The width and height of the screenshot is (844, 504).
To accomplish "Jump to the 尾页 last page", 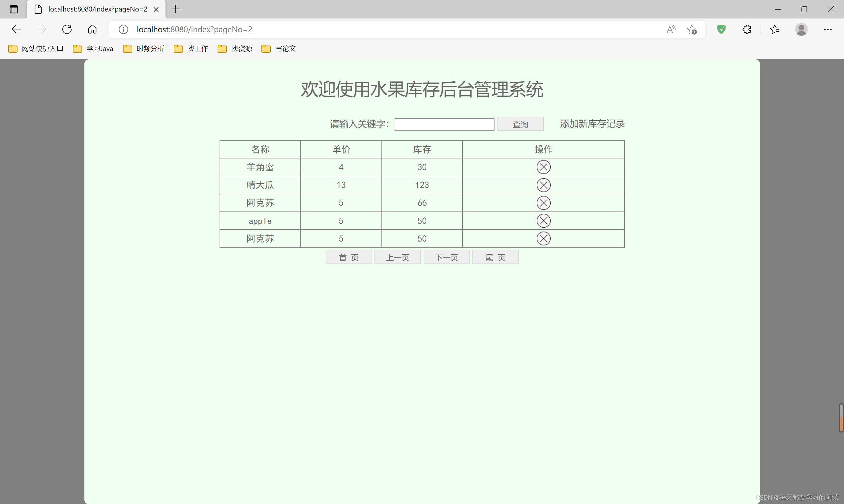I will 495,257.
